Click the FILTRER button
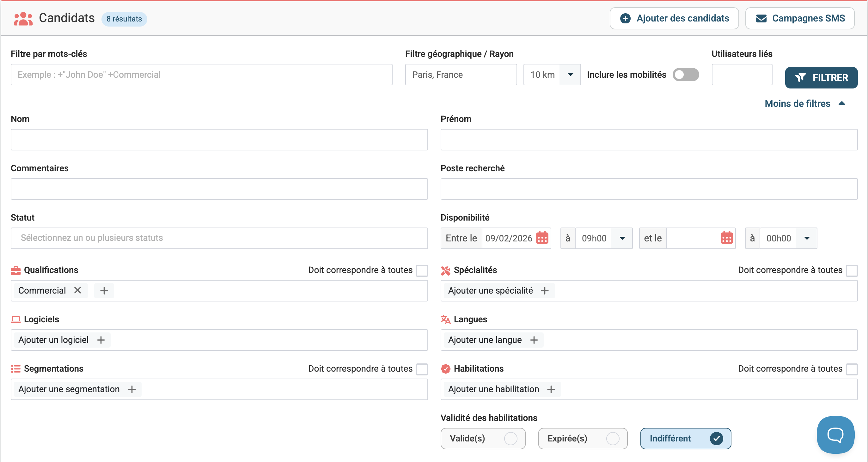This screenshot has width=868, height=462. click(821, 77)
